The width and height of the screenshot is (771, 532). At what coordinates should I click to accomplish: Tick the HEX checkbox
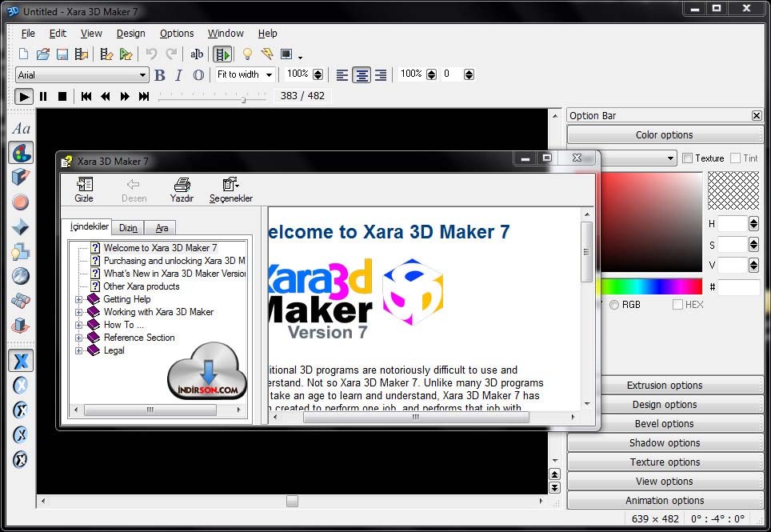(x=677, y=304)
